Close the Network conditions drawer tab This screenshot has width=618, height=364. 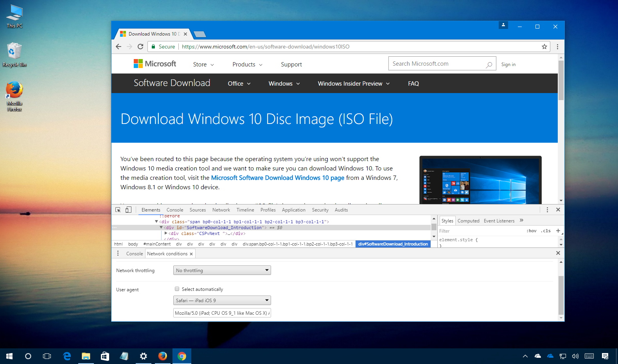[x=191, y=254]
